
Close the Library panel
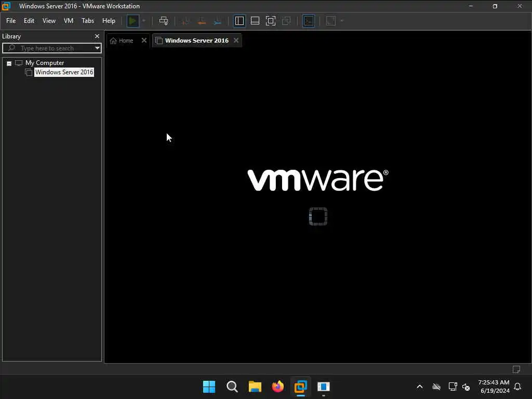click(97, 36)
